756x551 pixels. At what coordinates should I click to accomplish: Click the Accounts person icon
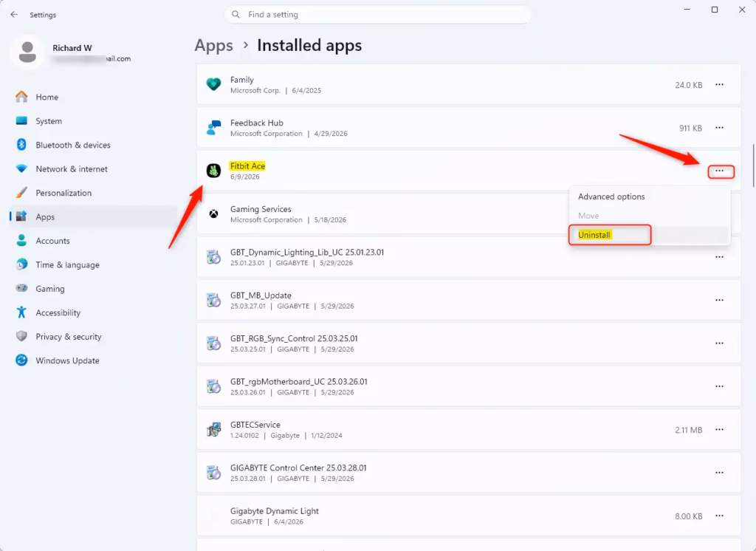pyautogui.click(x=21, y=240)
